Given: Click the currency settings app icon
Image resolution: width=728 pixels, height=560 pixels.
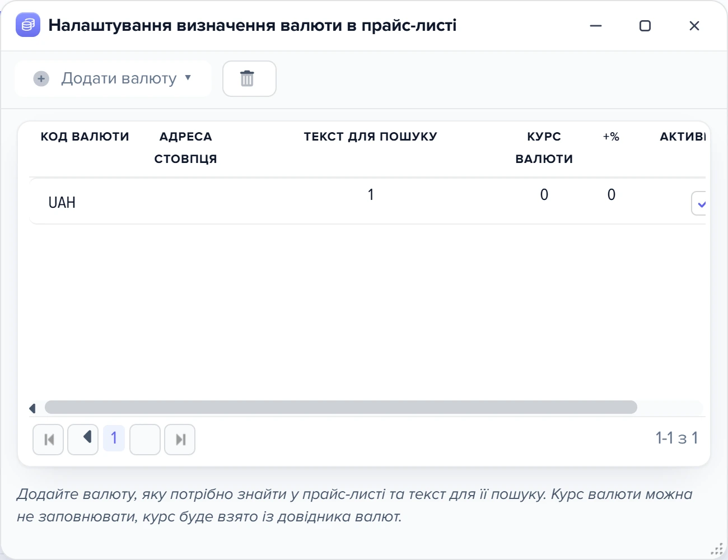Looking at the screenshot, I should point(28,25).
